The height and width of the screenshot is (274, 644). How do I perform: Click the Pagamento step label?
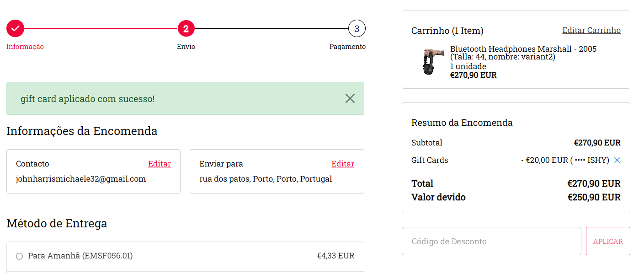(x=347, y=47)
